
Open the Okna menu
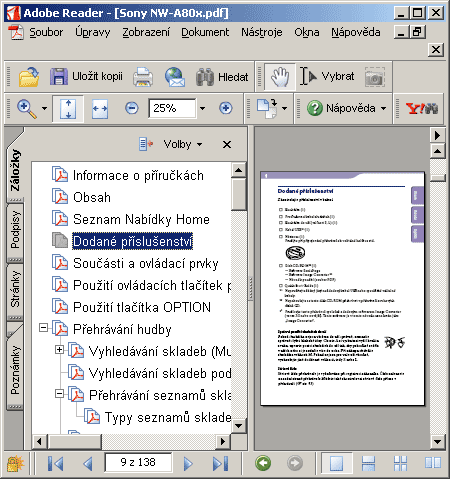point(307,32)
